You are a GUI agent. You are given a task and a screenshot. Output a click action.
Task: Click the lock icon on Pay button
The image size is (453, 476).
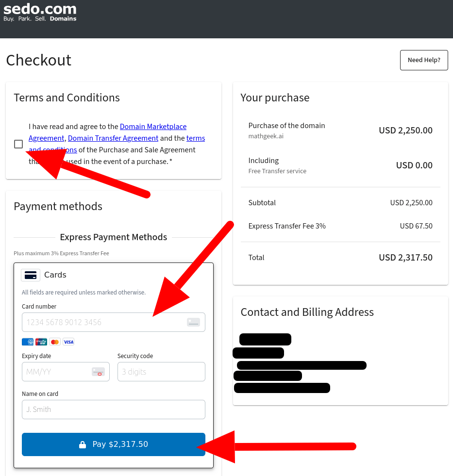coord(83,444)
